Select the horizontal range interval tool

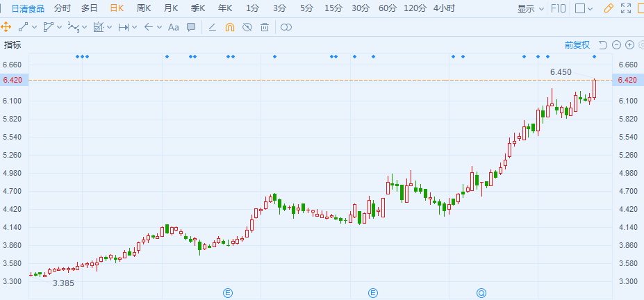(x=123, y=27)
